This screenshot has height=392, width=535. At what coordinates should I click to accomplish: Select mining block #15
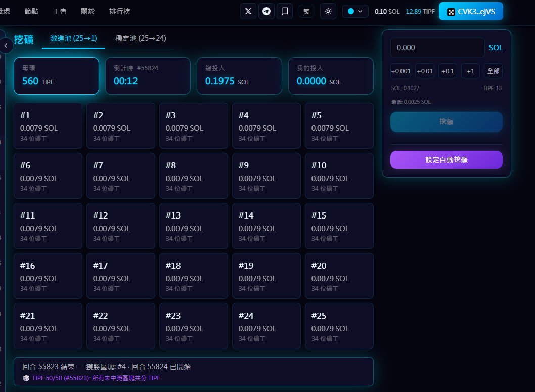(339, 226)
